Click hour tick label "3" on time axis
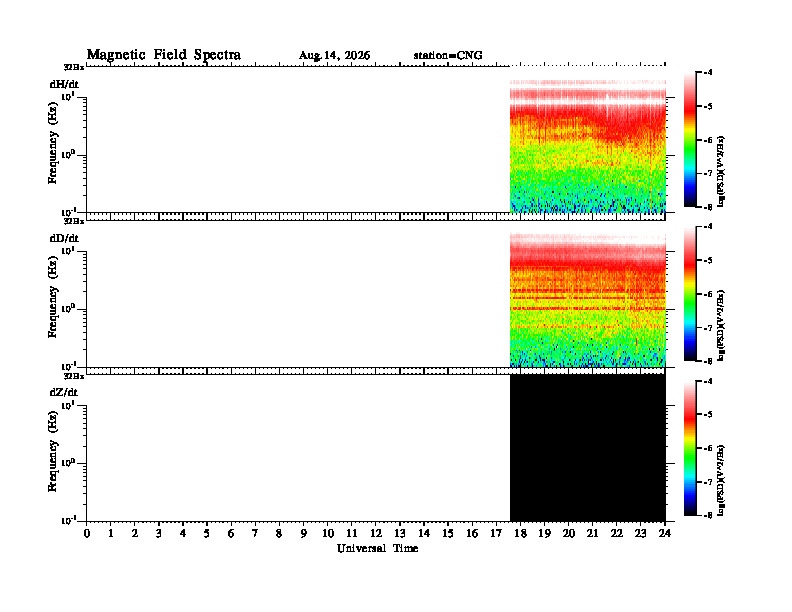The height and width of the screenshot is (612, 792). click(x=159, y=534)
